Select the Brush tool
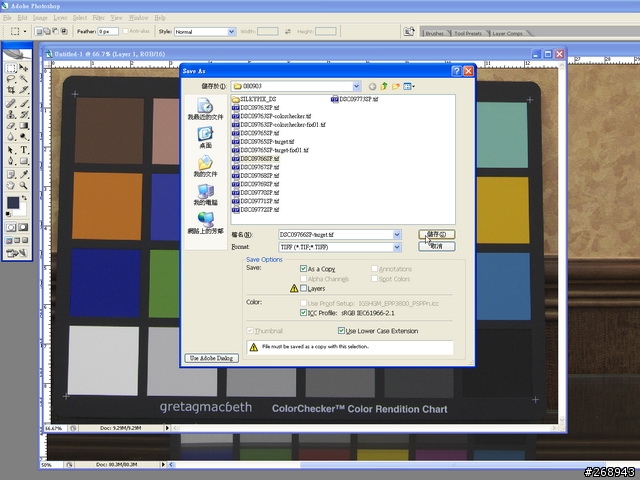Viewport: 640px width, 480px height. point(23,103)
